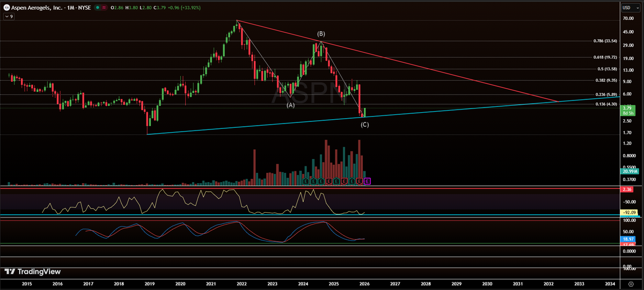Image resolution: width=644 pixels, height=290 pixels.
Task: Select the red earnings marker adjoining the purple one
Action: click(x=360, y=182)
